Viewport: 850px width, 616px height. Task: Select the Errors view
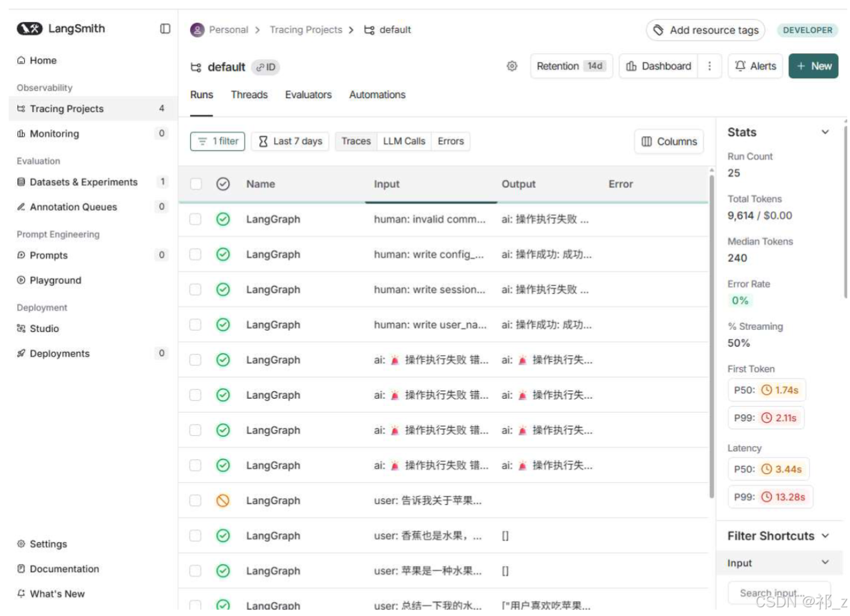coord(451,141)
